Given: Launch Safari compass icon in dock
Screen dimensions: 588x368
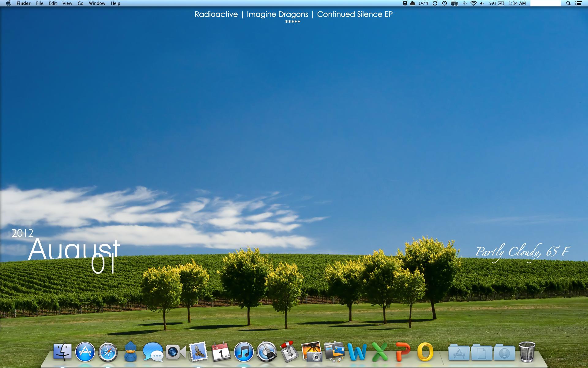Looking at the screenshot, I should [x=108, y=352].
